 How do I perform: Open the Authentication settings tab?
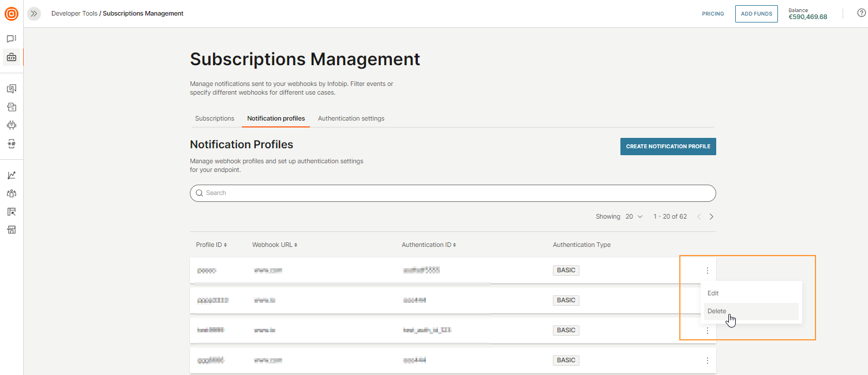click(351, 118)
